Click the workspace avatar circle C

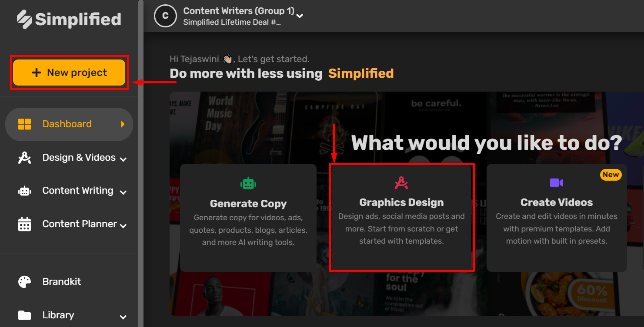click(x=165, y=16)
